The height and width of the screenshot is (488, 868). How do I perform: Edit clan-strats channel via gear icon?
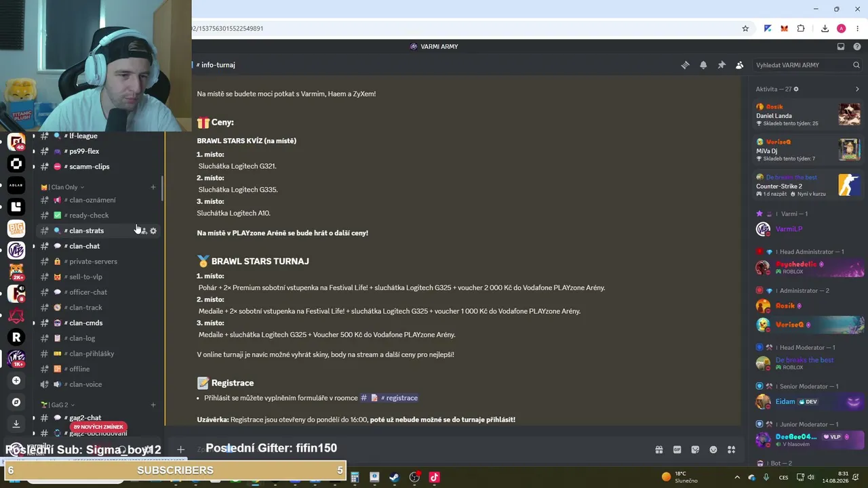pyautogui.click(x=153, y=231)
